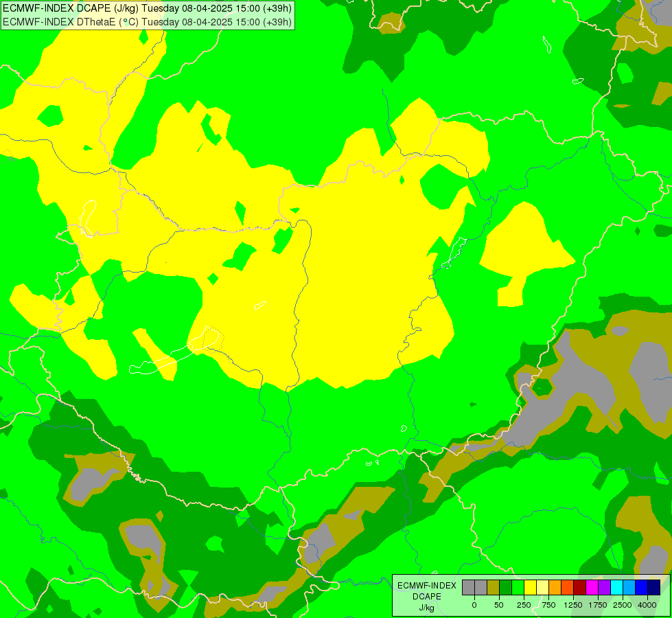Screen dimensions: 672x618
Task: Click the legend tick value 4000
Action: 647,605
